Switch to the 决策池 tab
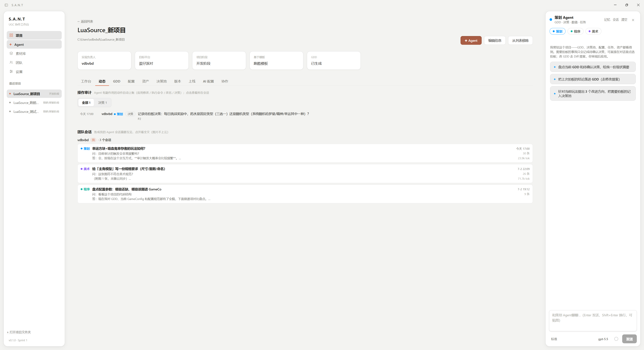 click(162, 81)
